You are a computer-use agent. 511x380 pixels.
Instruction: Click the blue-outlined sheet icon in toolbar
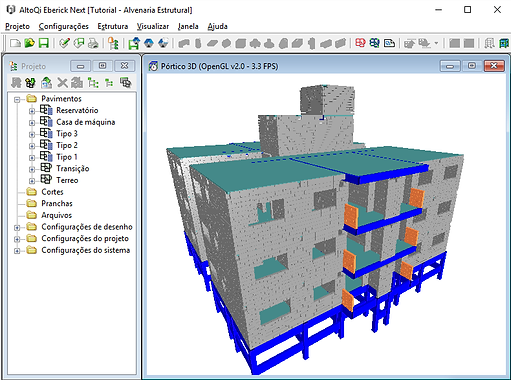pyautogui.click(x=389, y=43)
